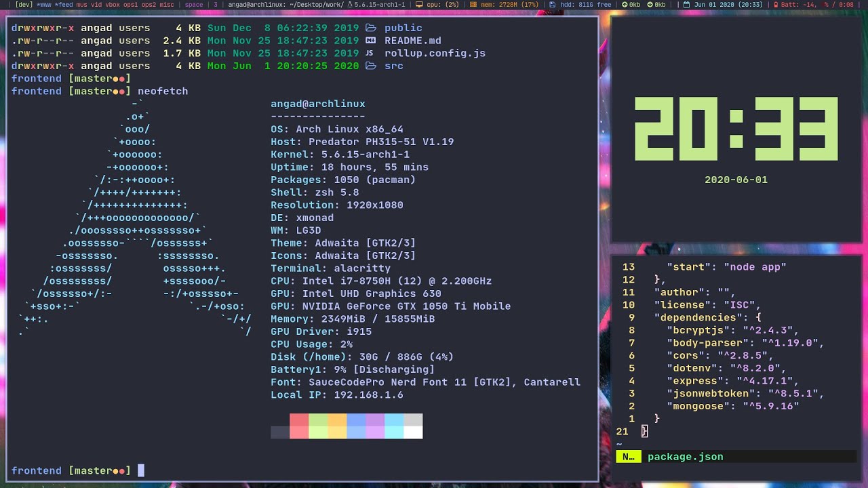Switch to the ops2 workspace

[x=149, y=4]
